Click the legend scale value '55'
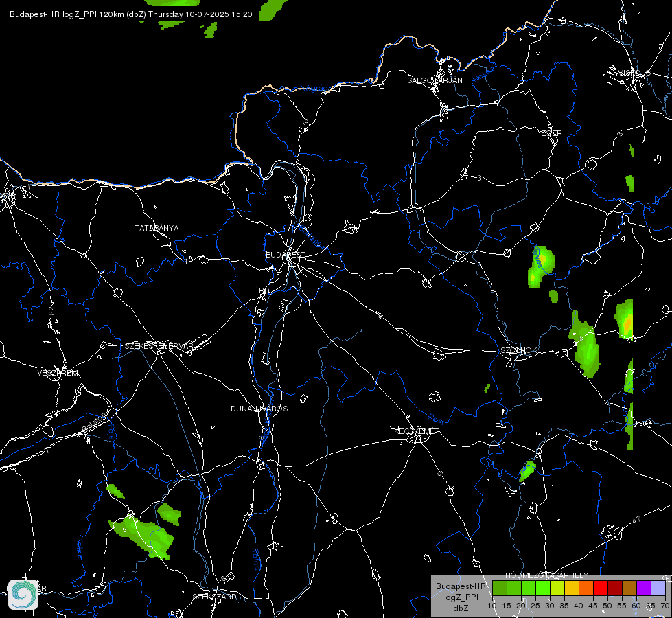This screenshot has height=618, width=672. [621, 606]
